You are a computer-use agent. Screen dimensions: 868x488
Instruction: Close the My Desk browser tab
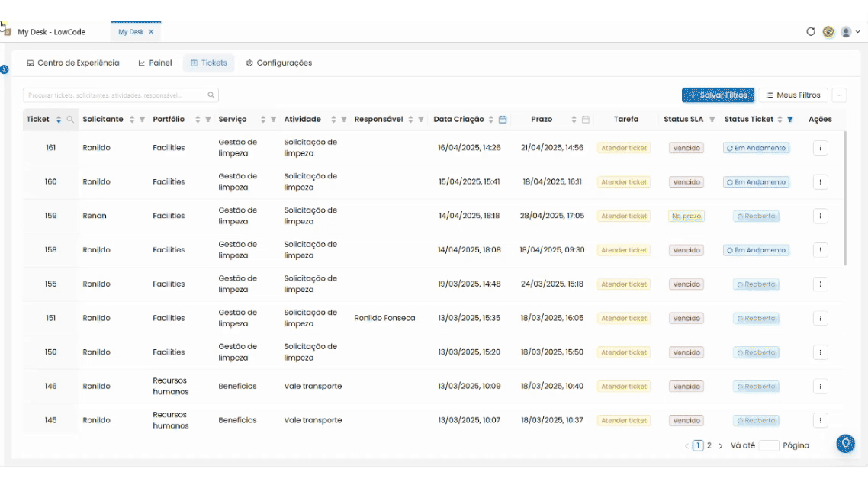click(151, 32)
